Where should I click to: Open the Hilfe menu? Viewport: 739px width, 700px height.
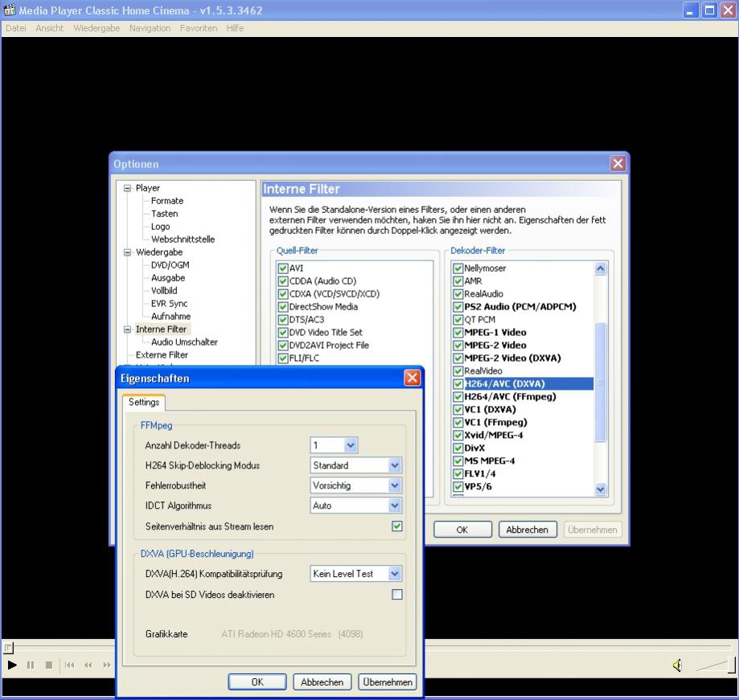click(x=235, y=28)
